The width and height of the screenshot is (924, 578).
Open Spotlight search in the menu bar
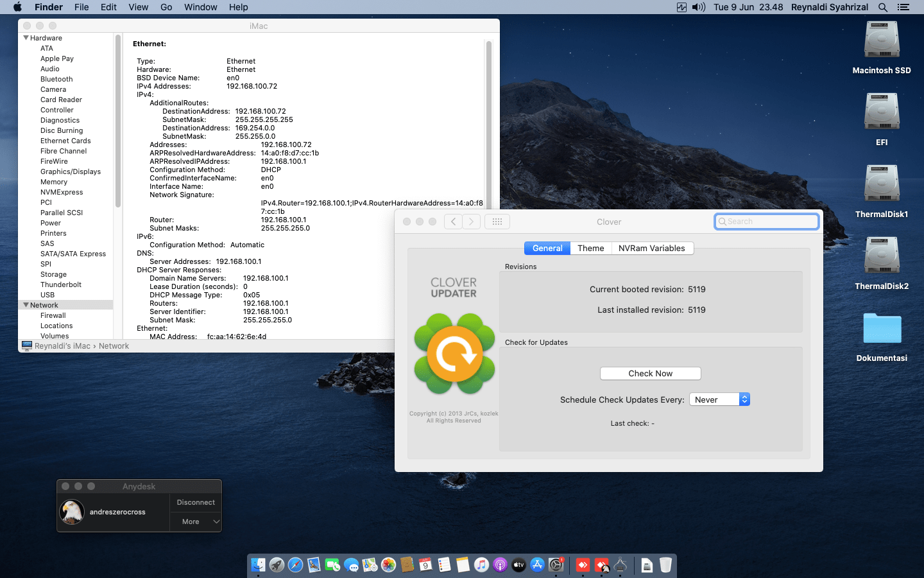point(883,7)
